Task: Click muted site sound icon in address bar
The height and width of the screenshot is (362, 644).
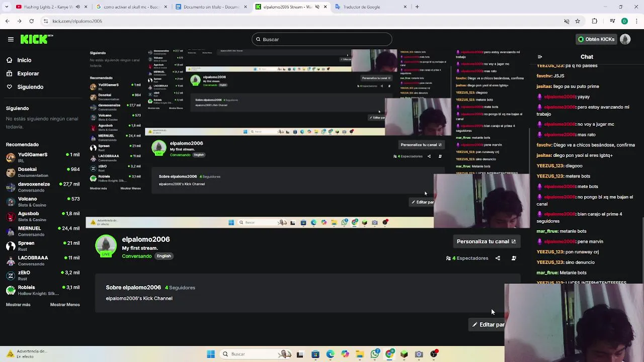Action: (x=567, y=21)
